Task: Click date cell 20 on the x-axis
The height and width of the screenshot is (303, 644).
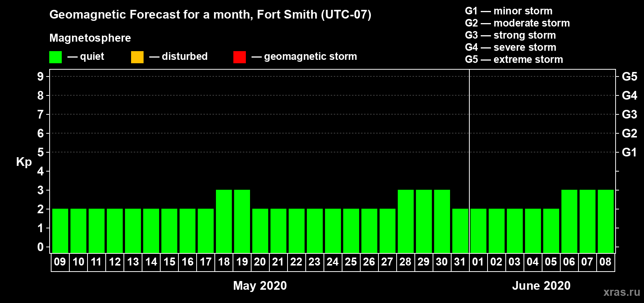Action: tap(260, 262)
